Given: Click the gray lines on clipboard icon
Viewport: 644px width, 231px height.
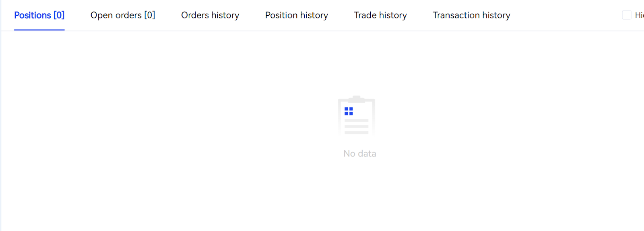Looking at the screenshot, I should (x=357, y=126).
